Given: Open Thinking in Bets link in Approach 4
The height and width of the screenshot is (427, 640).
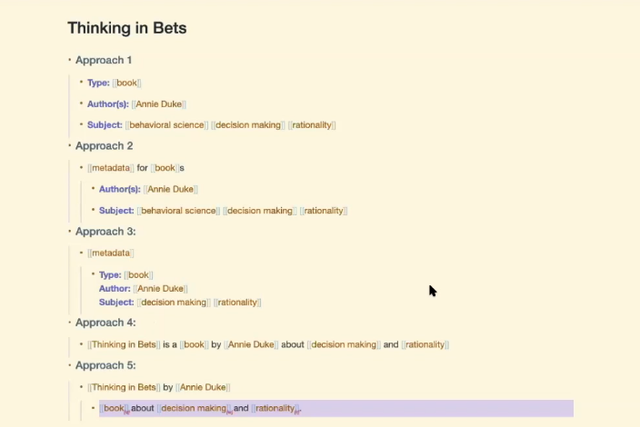Looking at the screenshot, I should click(124, 345).
